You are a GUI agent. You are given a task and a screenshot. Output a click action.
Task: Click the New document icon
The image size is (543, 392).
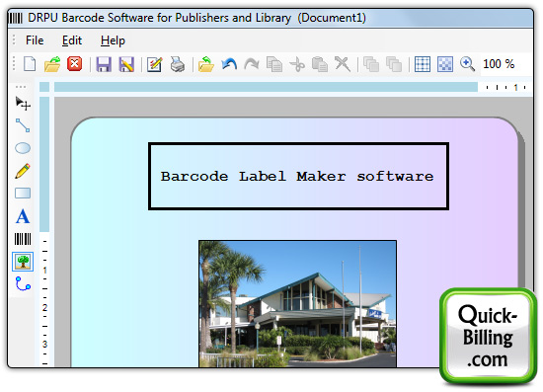pos(30,64)
